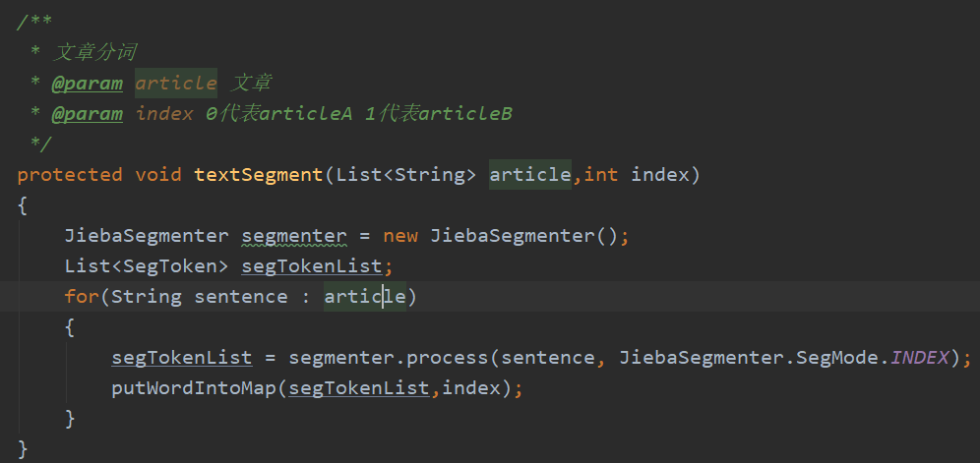Click the closing brace of the method

click(24, 448)
